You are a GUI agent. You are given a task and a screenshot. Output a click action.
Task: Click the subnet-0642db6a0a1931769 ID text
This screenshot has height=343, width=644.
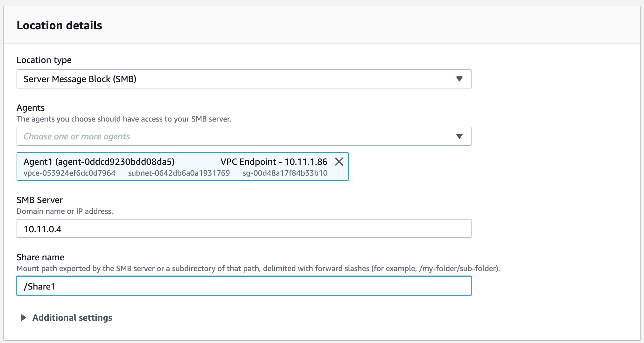coord(179,173)
